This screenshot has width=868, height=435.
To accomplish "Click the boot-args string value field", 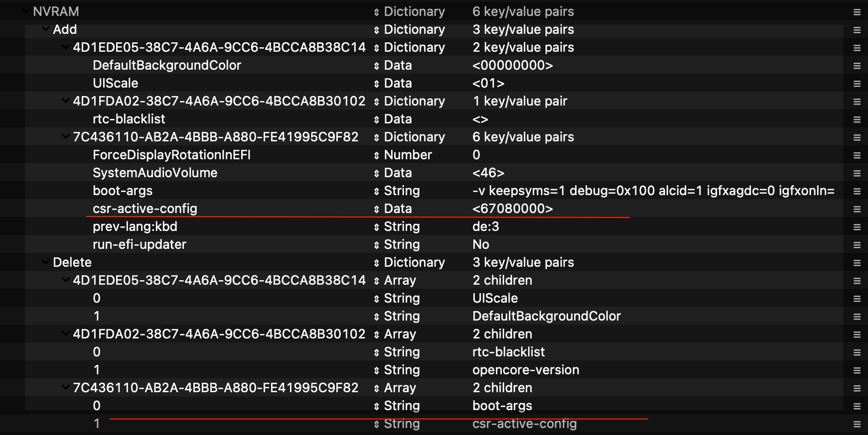I will [653, 191].
